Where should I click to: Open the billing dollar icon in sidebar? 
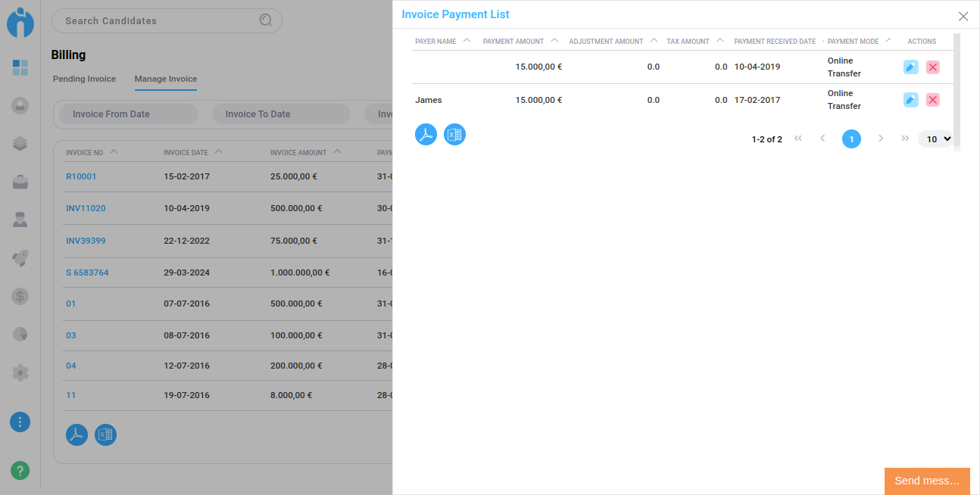tap(20, 296)
